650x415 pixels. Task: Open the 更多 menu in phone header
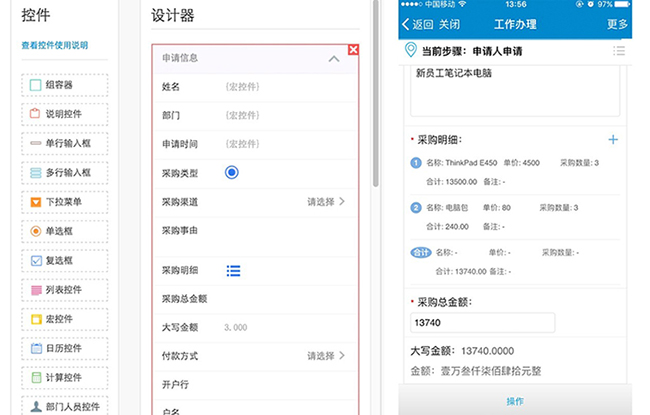[x=617, y=24]
